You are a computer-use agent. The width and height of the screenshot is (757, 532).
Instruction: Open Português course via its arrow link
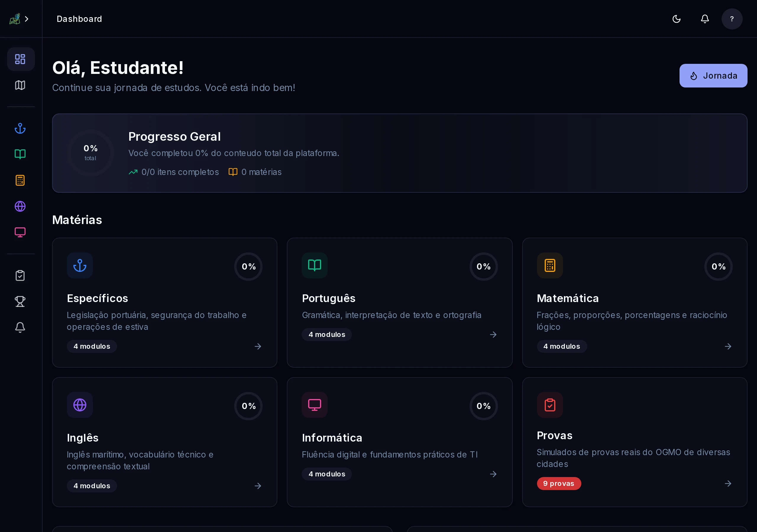[493, 334]
